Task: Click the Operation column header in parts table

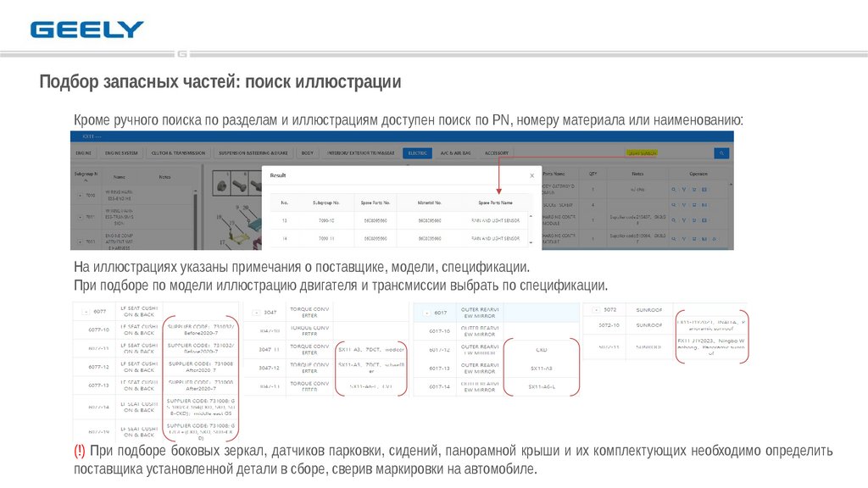Action: pos(698,174)
